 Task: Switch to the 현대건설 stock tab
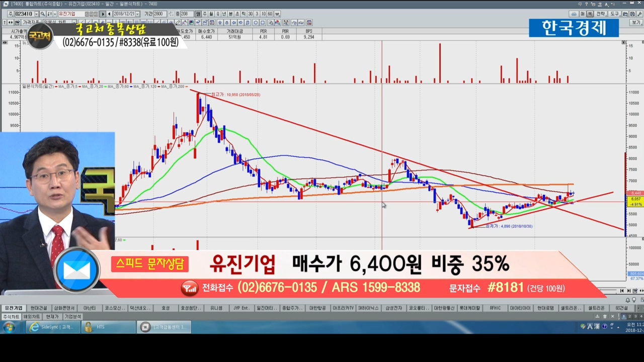coord(38,308)
